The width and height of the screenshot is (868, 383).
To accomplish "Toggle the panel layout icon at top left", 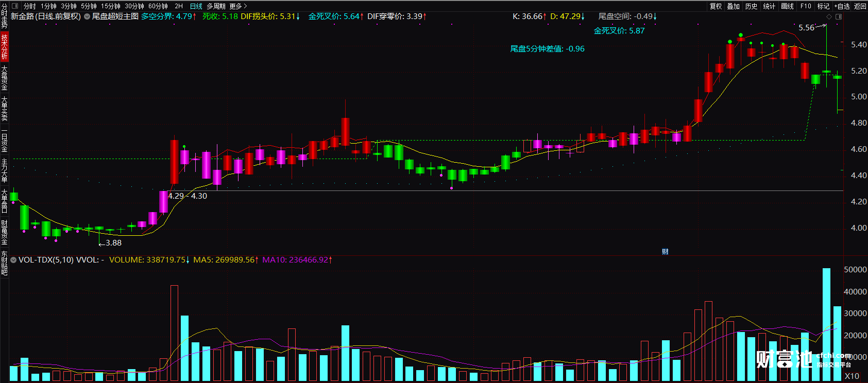I will (x=14, y=6).
